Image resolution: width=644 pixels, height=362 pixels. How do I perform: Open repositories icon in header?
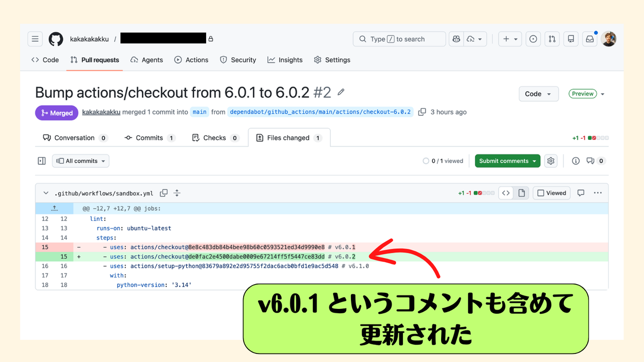click(571, 39)
